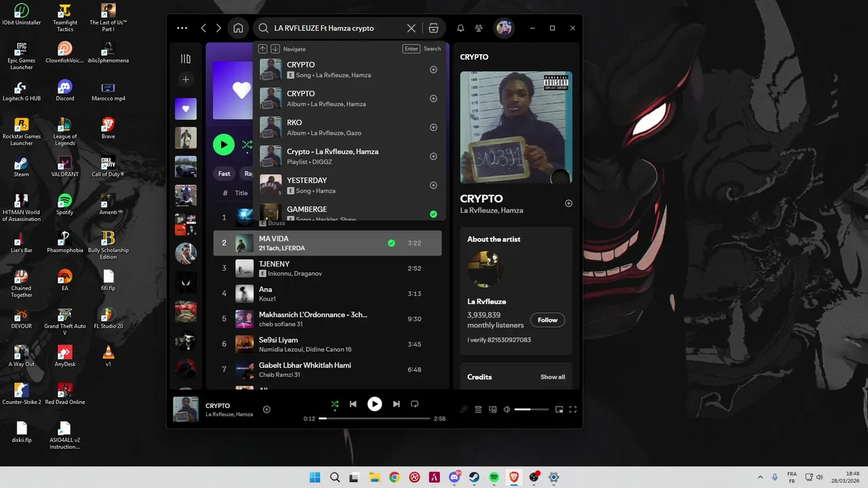Image resolution: width=868 pixels, height=488 pixels.
Task: Skip to previous track
Action: tap(353, 404)
